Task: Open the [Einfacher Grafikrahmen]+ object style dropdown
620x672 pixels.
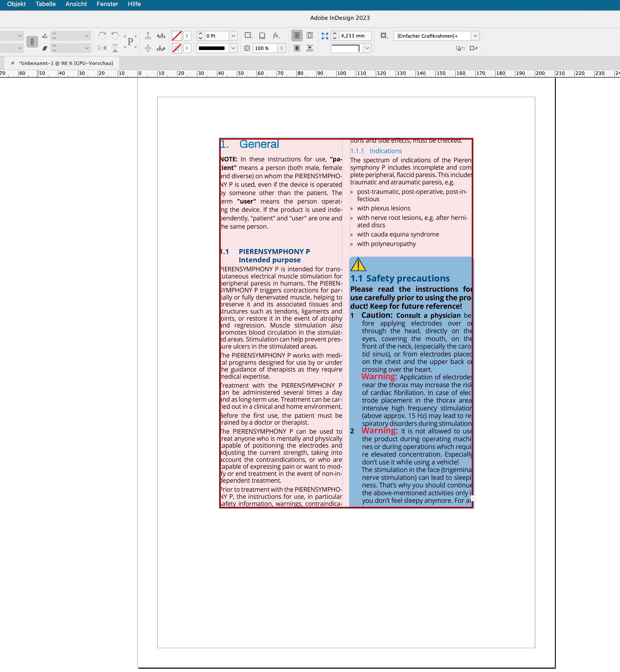Action: tap(475, 36)
